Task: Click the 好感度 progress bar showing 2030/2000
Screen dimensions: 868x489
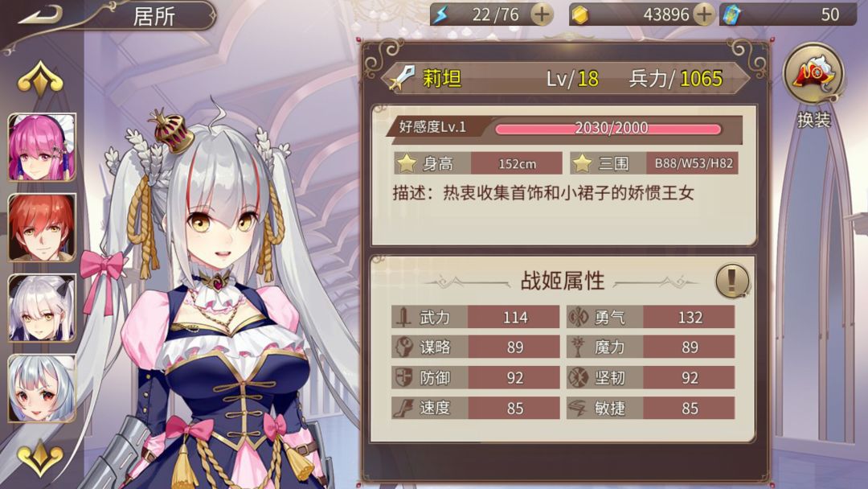Action: pos(608,129)
